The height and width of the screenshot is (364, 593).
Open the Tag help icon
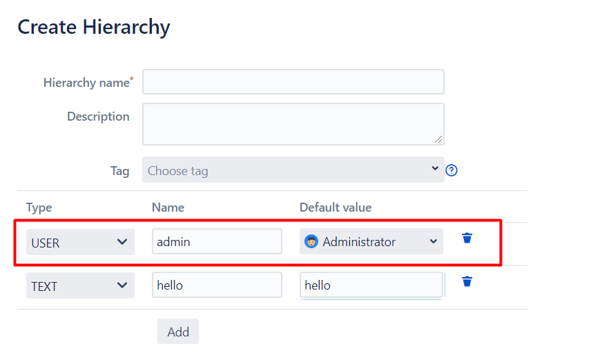(x=451, y=170)
